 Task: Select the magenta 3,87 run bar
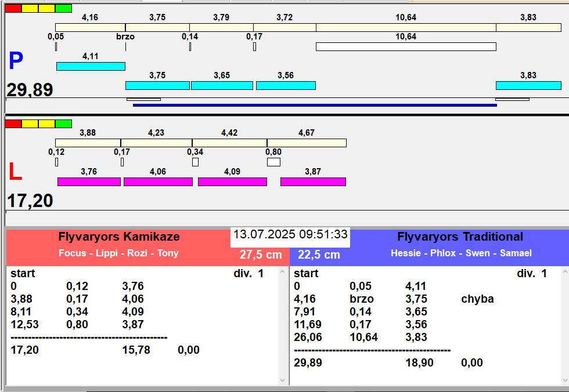click(x=313, y=182)
